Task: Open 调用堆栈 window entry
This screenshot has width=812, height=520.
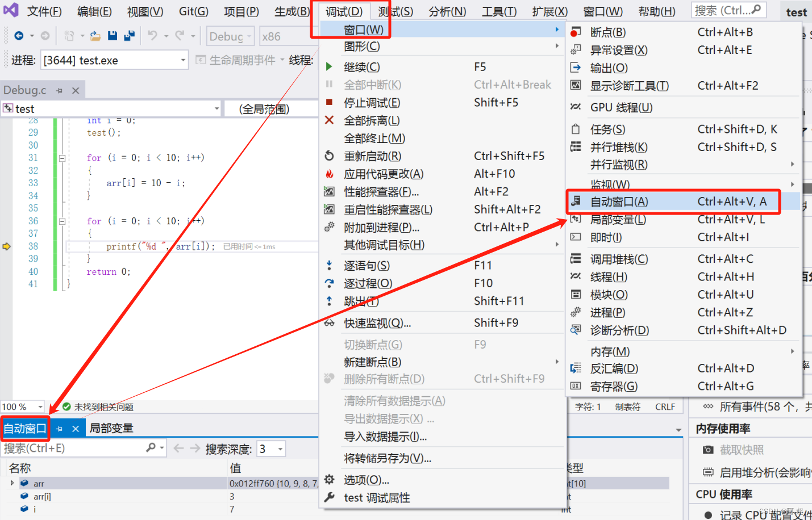Action: point(684,259)
